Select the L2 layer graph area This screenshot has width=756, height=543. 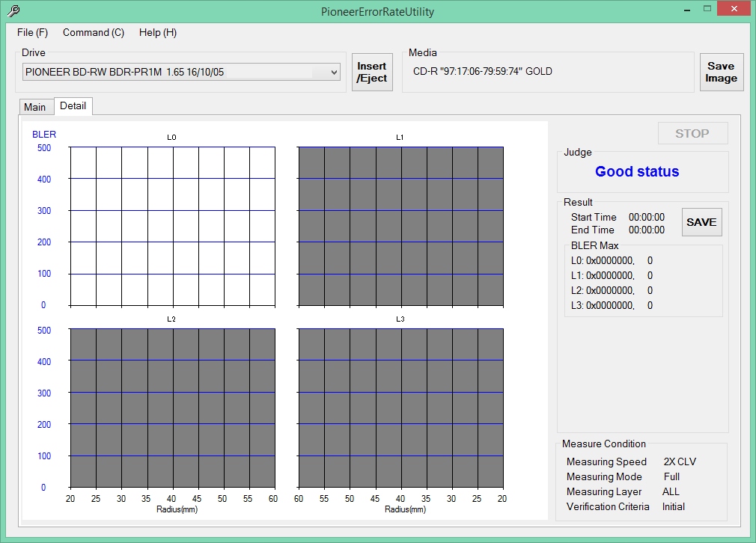tap(172, 408)
